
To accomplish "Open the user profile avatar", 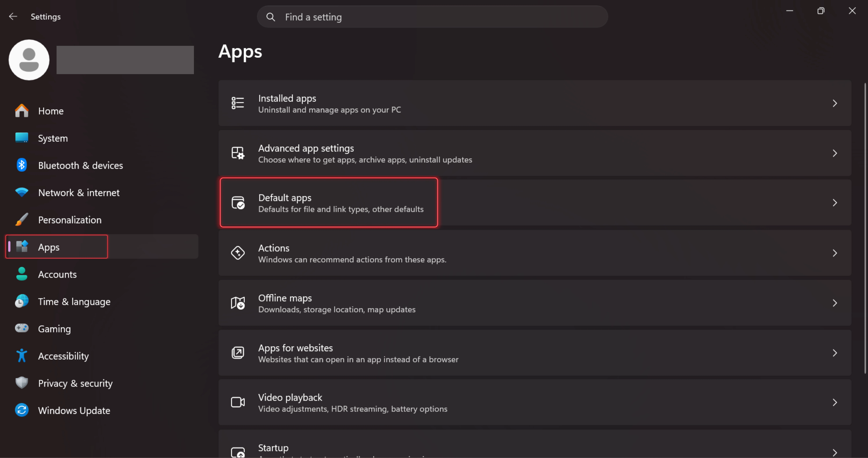I will (x=29, y=60).
